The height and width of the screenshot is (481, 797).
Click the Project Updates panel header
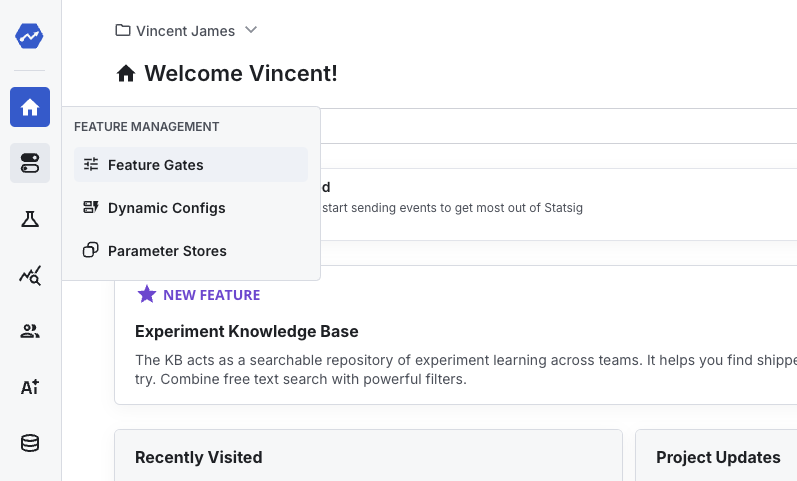point(717,457)
